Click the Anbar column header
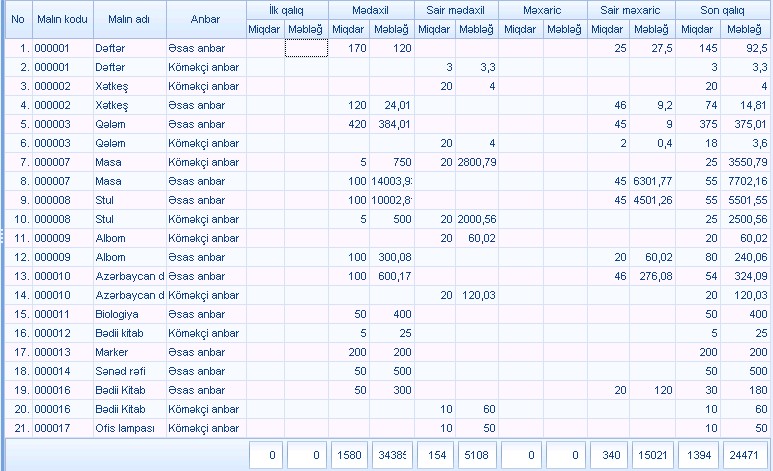Screen dimensions: 773x471 [204, 19]
